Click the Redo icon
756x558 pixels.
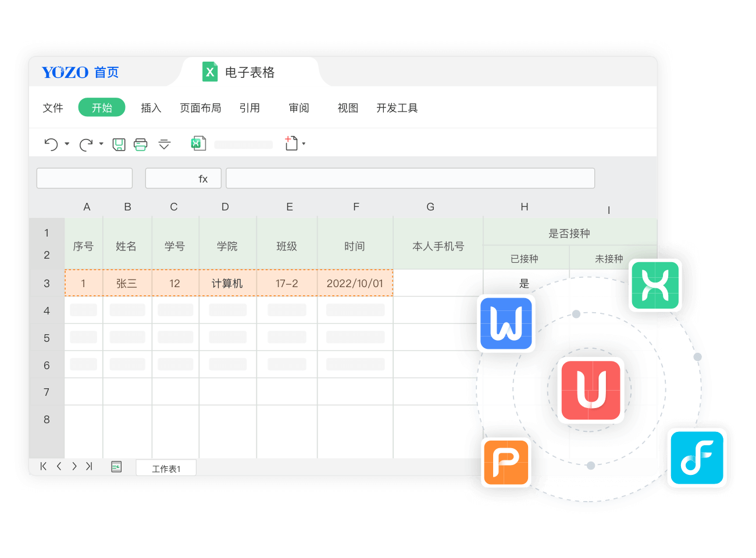85,144
